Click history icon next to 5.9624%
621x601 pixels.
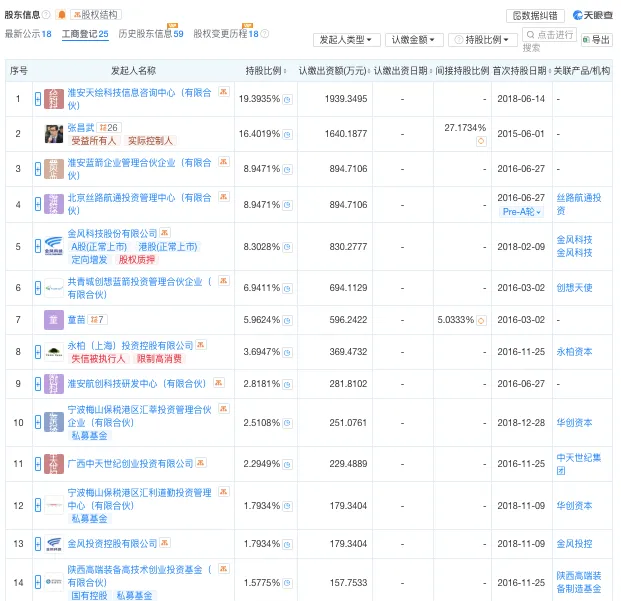pos(288,320)
